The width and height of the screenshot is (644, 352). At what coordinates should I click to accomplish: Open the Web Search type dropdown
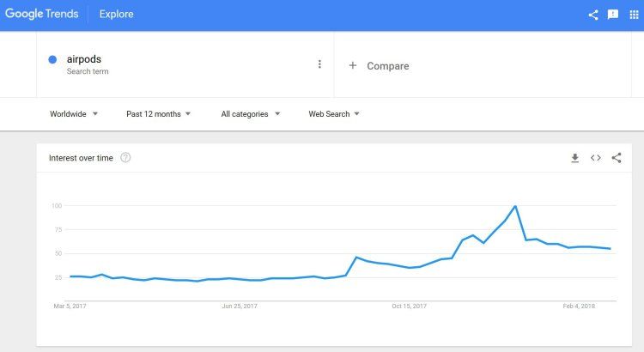click(x=333, y=114)
